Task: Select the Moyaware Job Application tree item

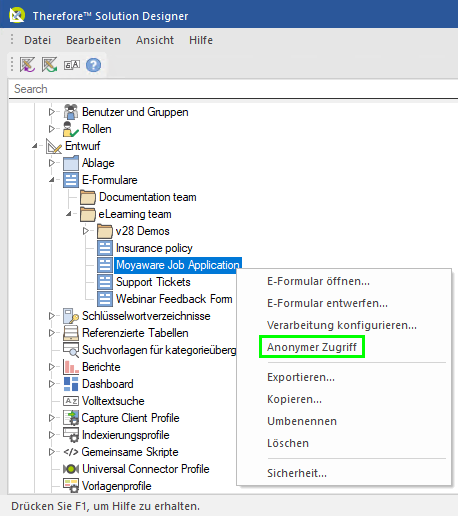Action: tap(177, 265)
